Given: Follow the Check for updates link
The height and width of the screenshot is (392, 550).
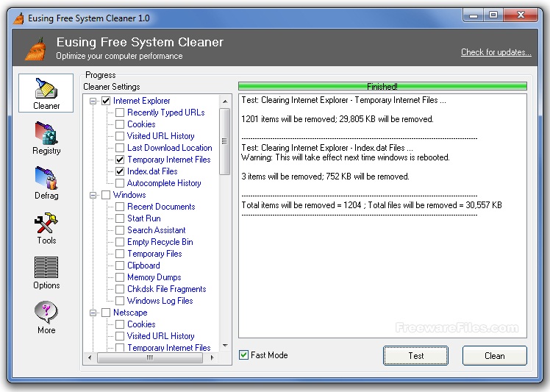Looking at the screenshot, I should [496, 52].
